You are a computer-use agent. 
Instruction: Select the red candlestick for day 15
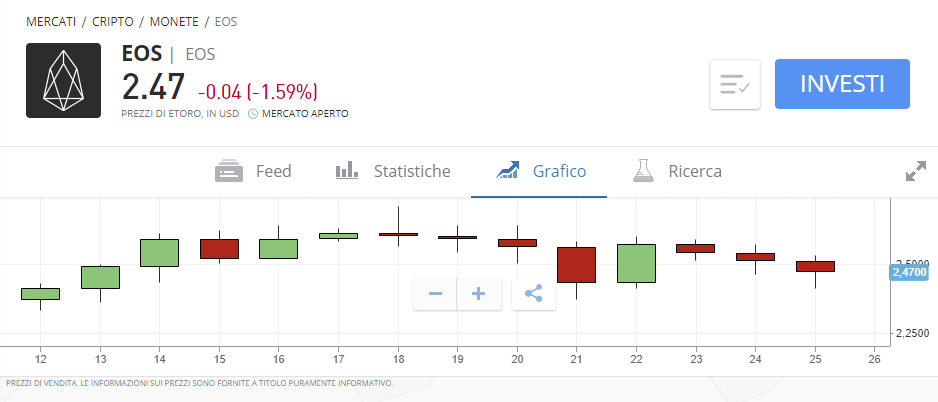click(x=220, y=249)
